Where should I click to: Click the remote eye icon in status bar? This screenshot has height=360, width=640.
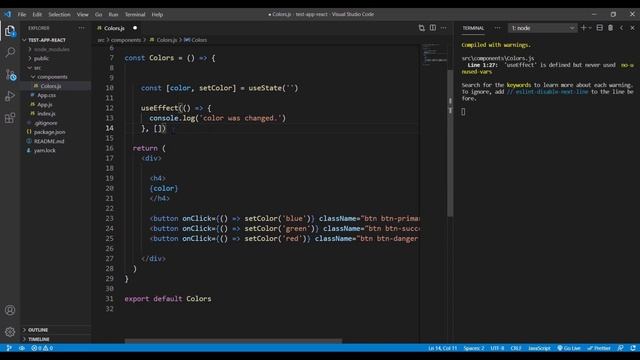(x=22, y=348)
